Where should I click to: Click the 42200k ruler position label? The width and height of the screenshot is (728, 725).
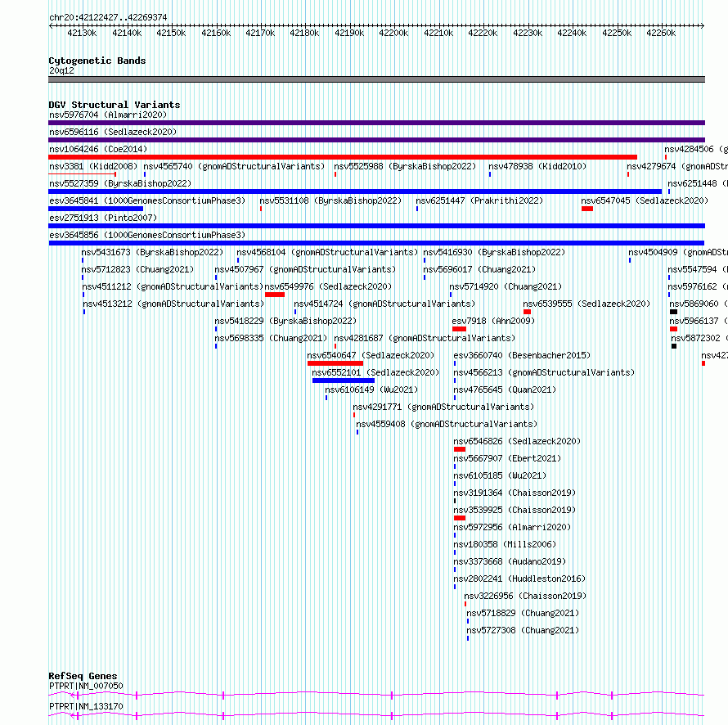(x=393, y=33)
